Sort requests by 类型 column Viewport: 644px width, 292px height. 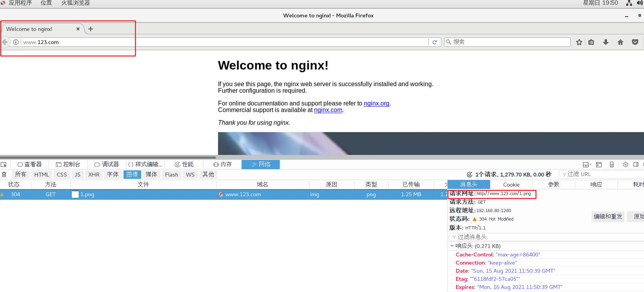(x=371, y=185)
